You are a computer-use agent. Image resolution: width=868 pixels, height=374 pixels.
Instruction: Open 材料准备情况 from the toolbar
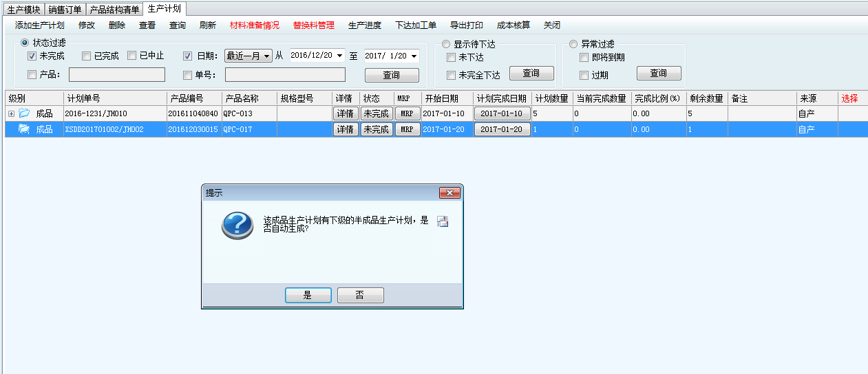point(255,25)
